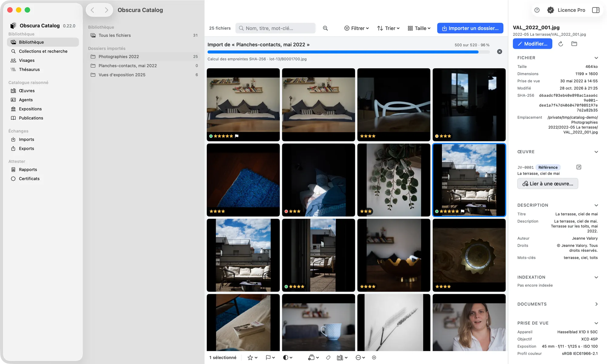Click the refresh icon next to Modifier
This screenshot has height=364, width=607.
561,44
